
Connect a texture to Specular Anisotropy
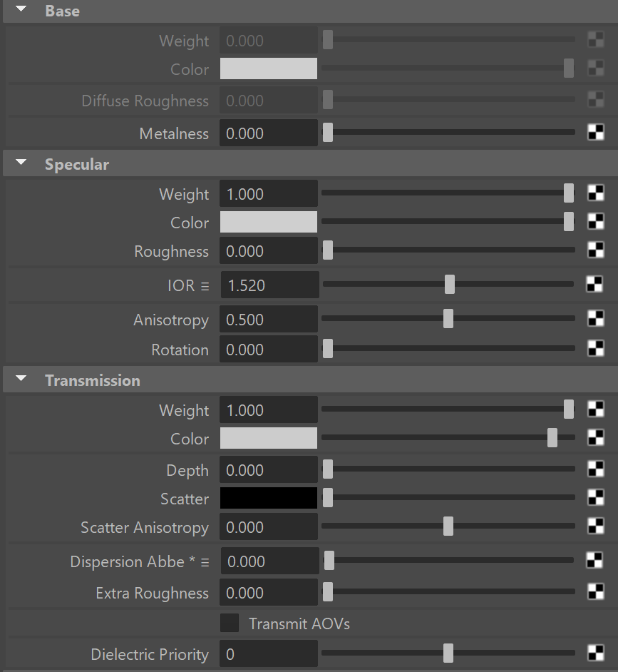click(x=595, y=319)
